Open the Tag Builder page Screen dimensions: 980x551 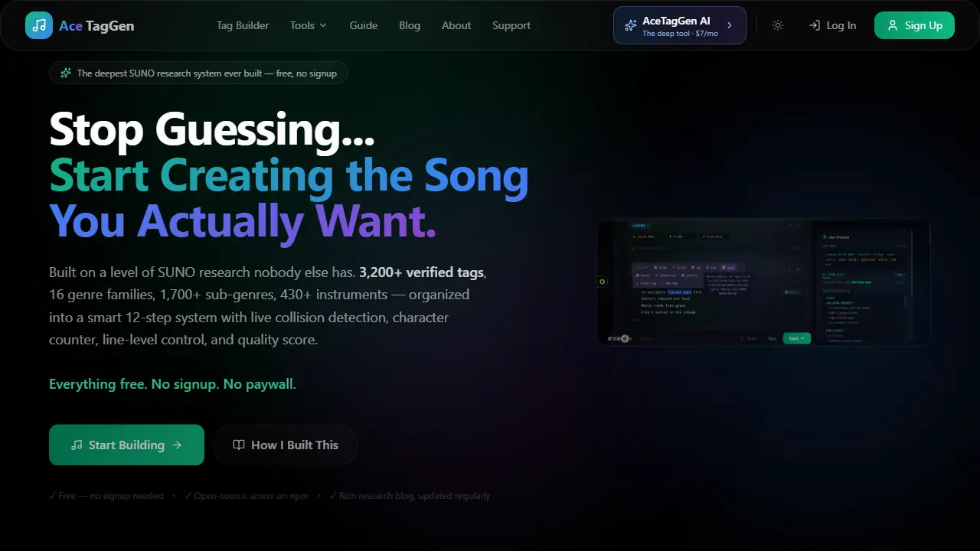coord(243,25)
